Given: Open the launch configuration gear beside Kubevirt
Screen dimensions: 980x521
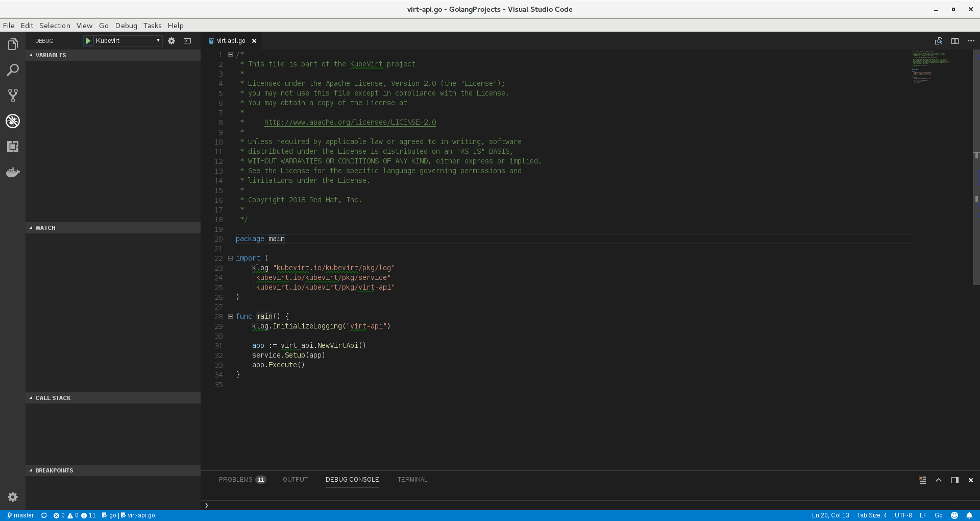Looking at the screenshot, I should 171,41.
